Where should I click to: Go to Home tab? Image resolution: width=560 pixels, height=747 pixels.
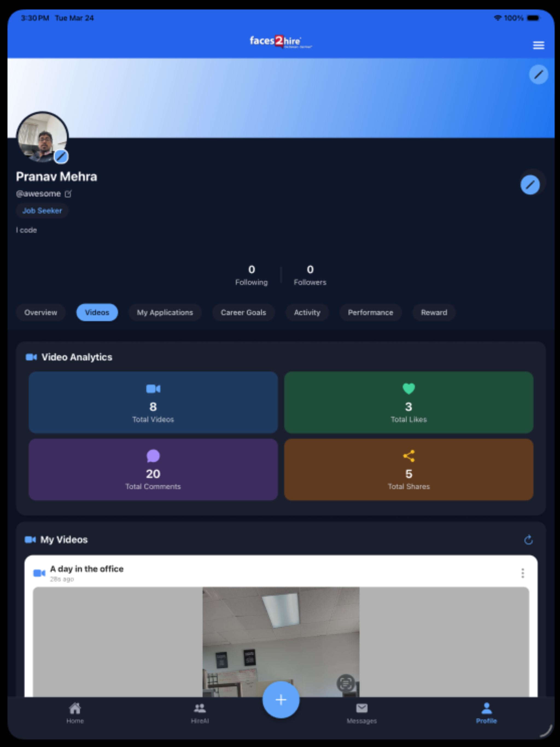tap(75, 713)
